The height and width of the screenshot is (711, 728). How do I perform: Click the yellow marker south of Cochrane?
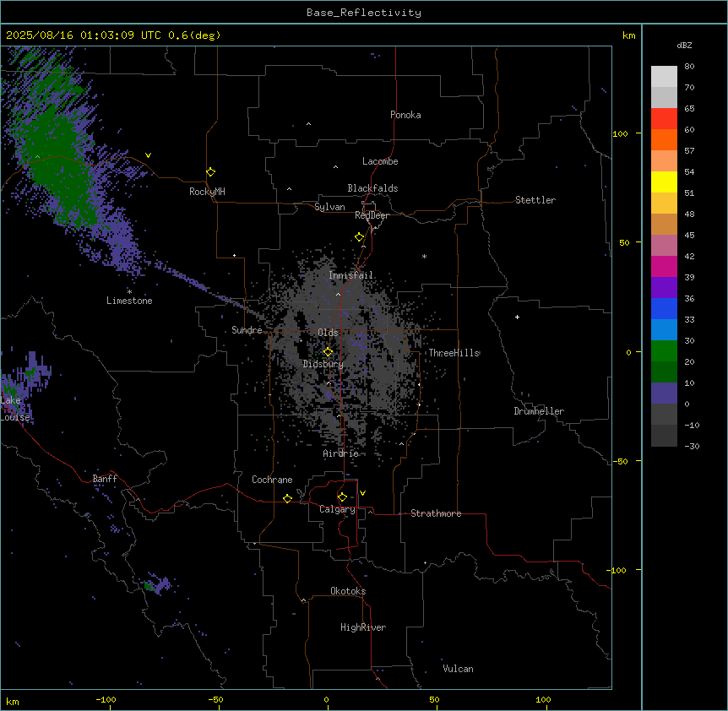click(x=287, y=498)
